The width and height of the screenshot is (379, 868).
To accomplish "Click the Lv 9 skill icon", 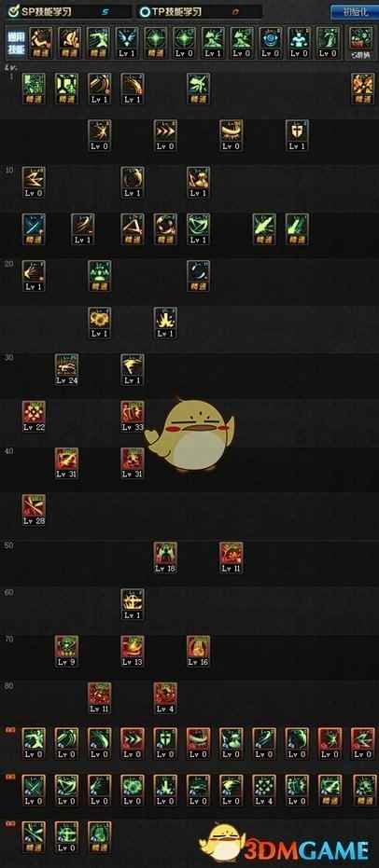I will (66, 651).
